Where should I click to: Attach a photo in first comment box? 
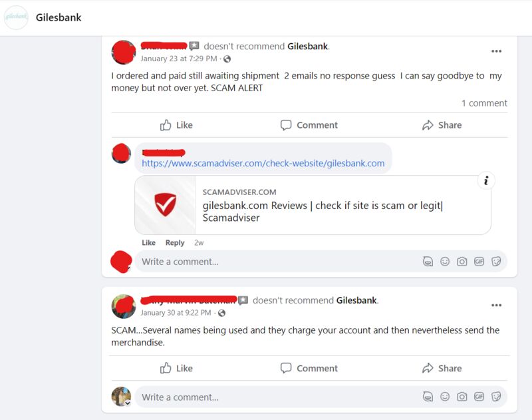point(462,262)
